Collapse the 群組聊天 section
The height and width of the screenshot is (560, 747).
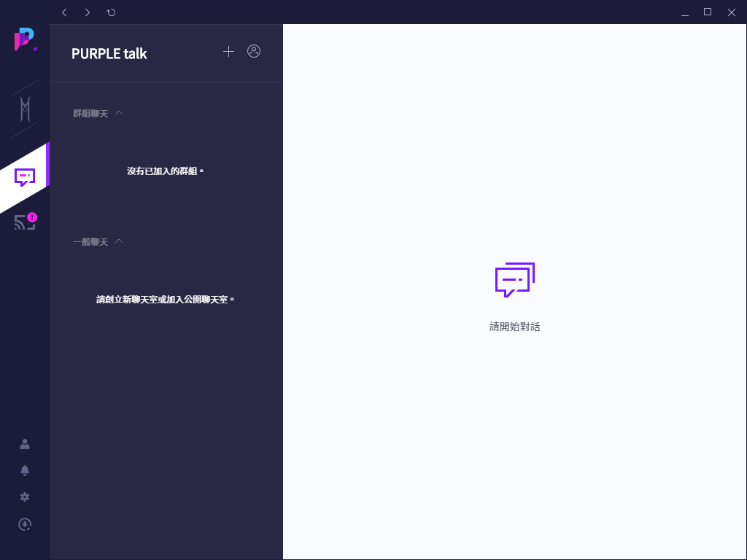(119, 113)
